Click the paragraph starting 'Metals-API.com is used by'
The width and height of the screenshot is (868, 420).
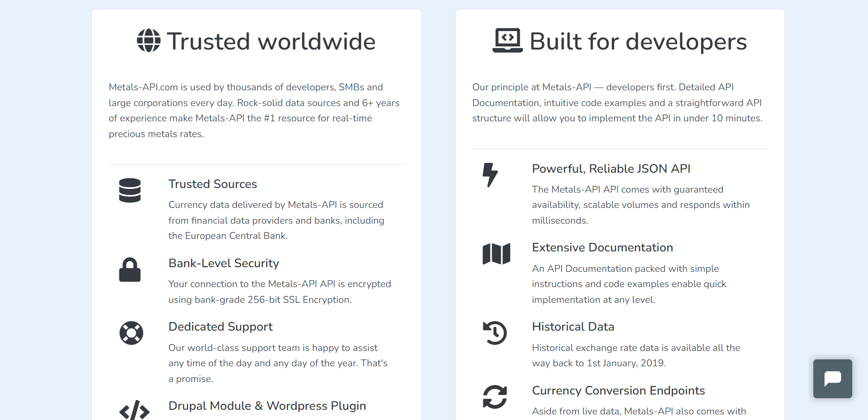[254, 110]
